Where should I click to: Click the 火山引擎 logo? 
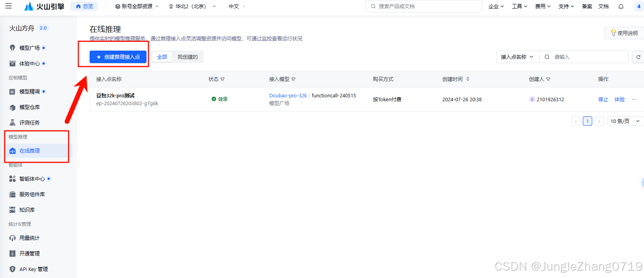(44, 6)
